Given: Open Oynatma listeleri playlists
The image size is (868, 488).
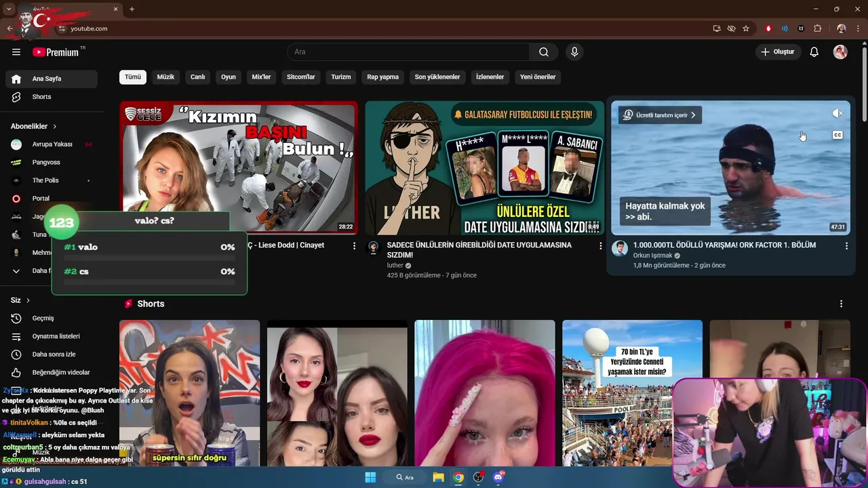Looking at the screenshot, I should 52,336.
